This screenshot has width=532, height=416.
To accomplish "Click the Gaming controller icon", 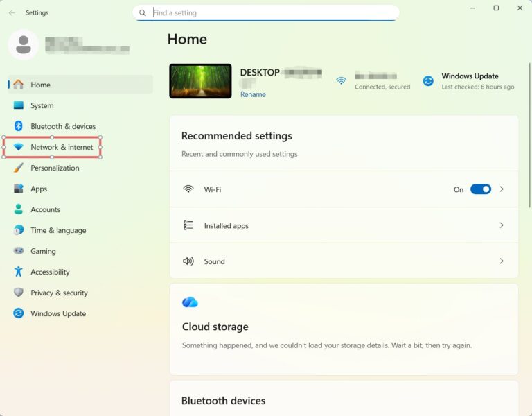I will (18, 250).
